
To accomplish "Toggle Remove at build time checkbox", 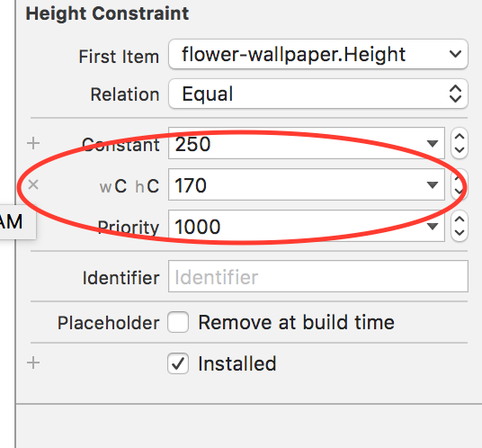I will point(178,322).
